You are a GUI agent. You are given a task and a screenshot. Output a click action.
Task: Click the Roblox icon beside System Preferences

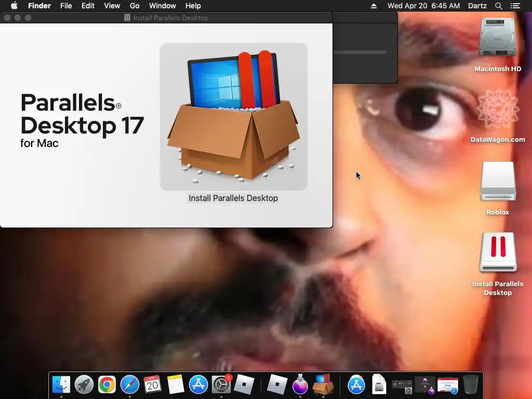(244, 385)
